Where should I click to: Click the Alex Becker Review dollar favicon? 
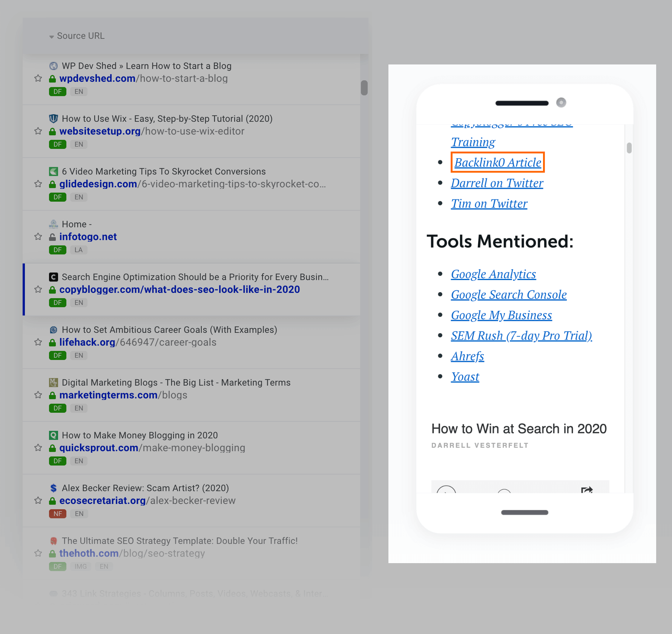[54, 488]
